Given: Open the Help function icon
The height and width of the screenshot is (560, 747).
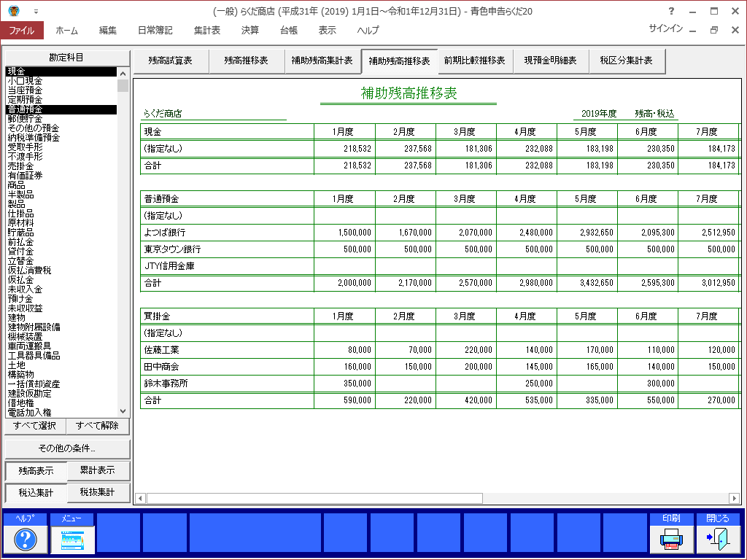Looking at the screenshot, I should tap(26, 539).
